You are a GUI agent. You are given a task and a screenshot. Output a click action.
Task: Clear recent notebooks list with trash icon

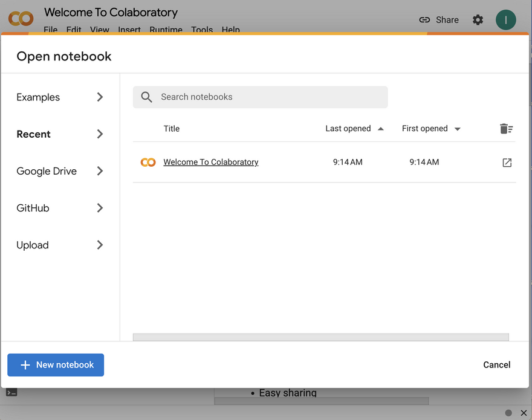pyautogui.click(x=506, y=129)
